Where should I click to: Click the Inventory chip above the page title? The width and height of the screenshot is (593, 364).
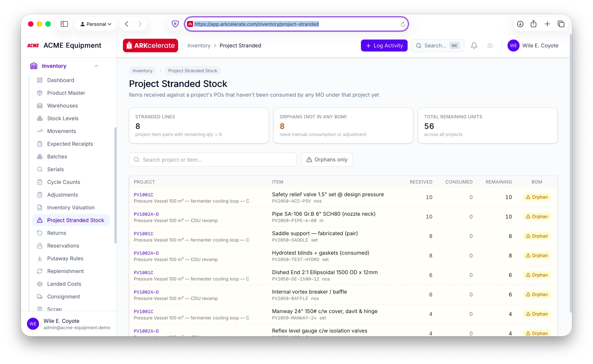point(142,71)
